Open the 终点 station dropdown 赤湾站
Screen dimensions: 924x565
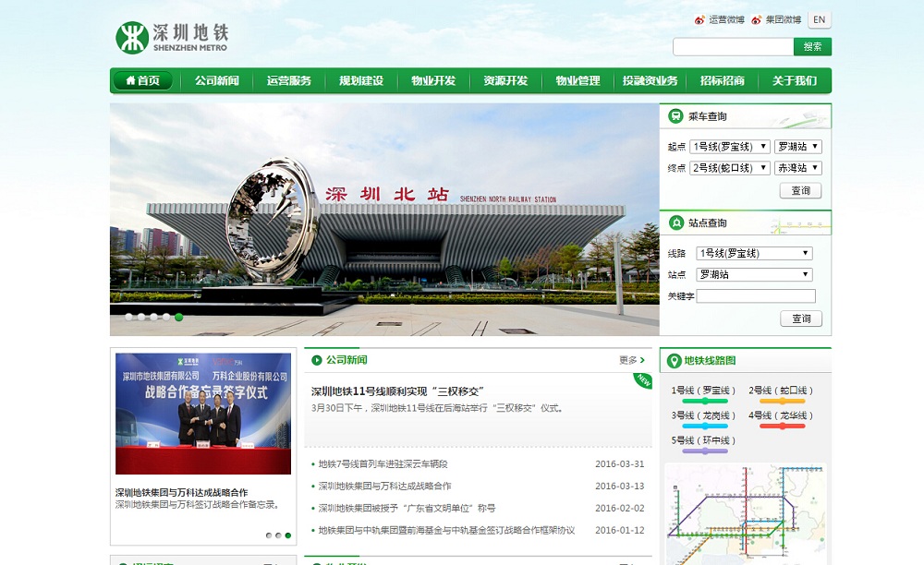[x=798, y=168]
